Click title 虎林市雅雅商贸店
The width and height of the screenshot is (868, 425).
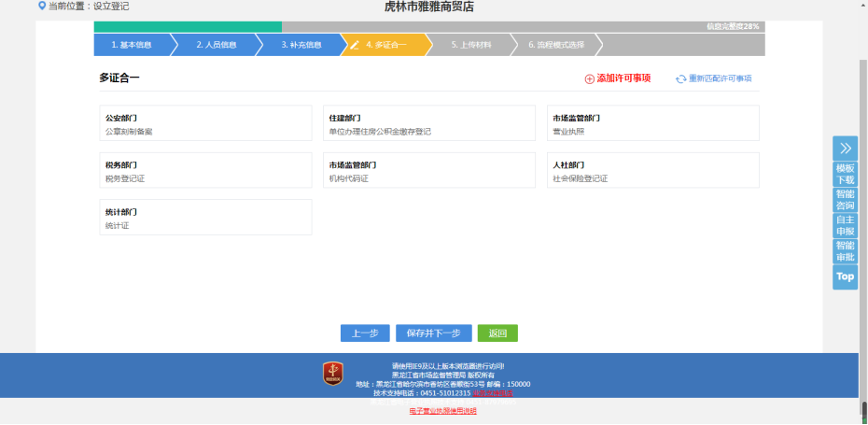point(429,7)
